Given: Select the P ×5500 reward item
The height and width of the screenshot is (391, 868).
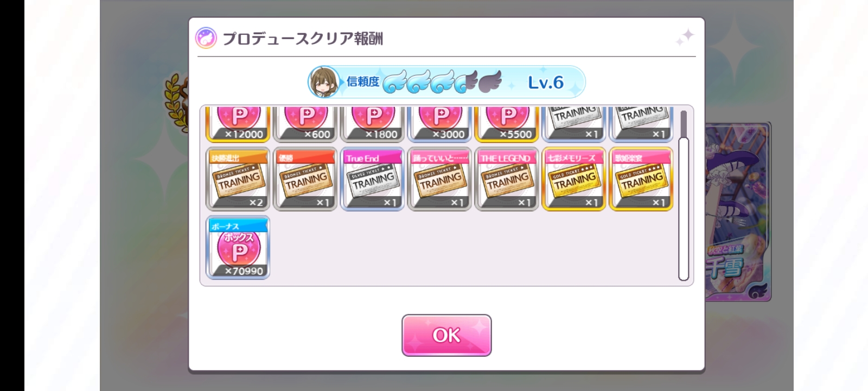Looking at the screenshot, I should click(x=507, y=124).
